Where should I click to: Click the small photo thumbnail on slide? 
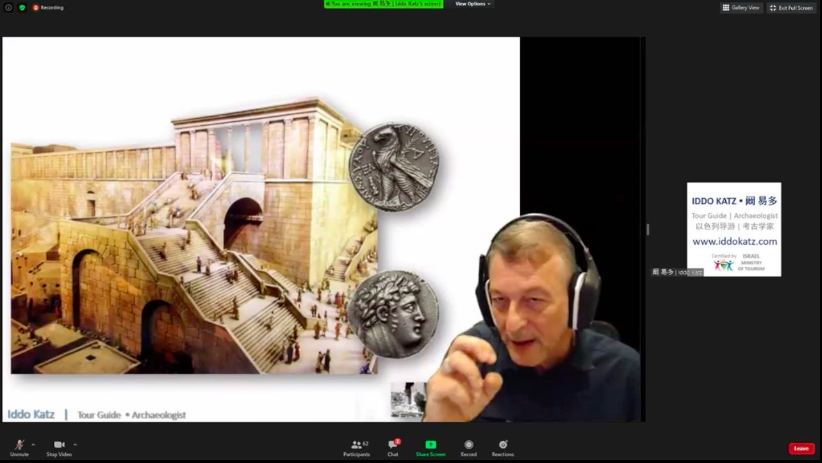[408, 400]
